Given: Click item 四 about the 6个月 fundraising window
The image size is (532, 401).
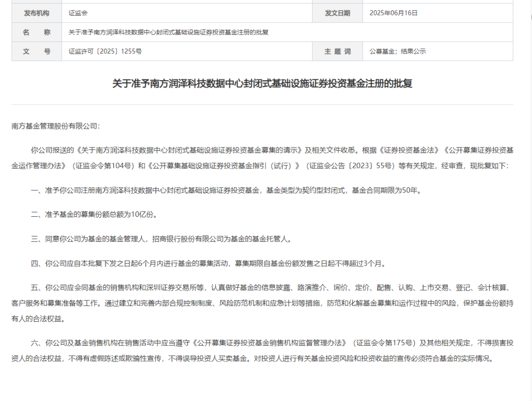Looking at the screenshot, I should (x=208, y=264).
